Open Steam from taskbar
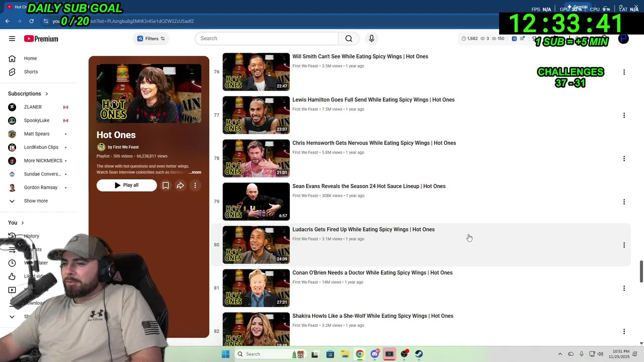This screenshot has height=362, width=644. (x=419, y=354)
